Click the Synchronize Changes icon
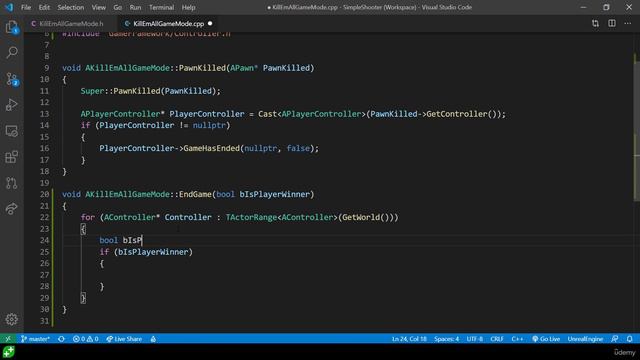The width and height of the screenshot is (640, 360). pos(61,339)
